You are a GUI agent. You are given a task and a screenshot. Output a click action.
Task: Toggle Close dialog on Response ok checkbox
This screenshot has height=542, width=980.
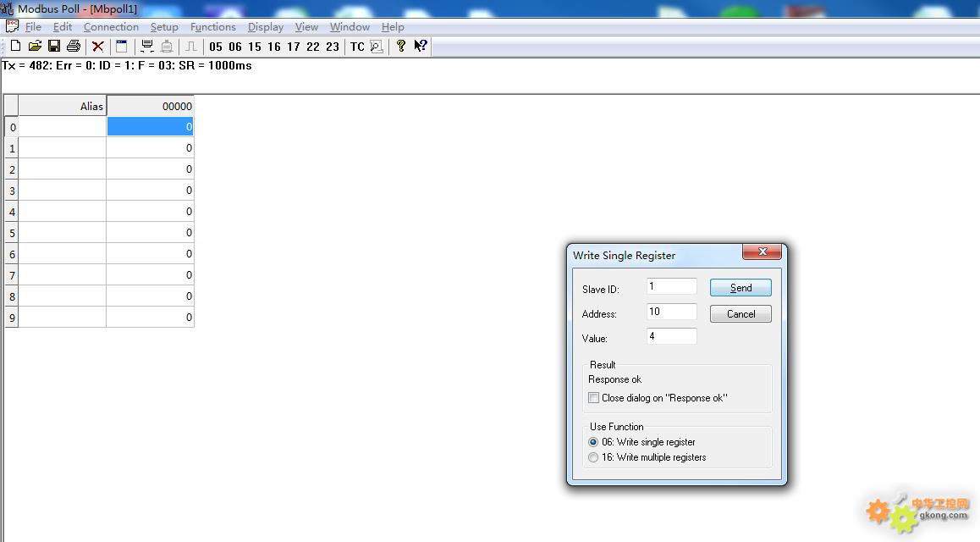[594, 397]
